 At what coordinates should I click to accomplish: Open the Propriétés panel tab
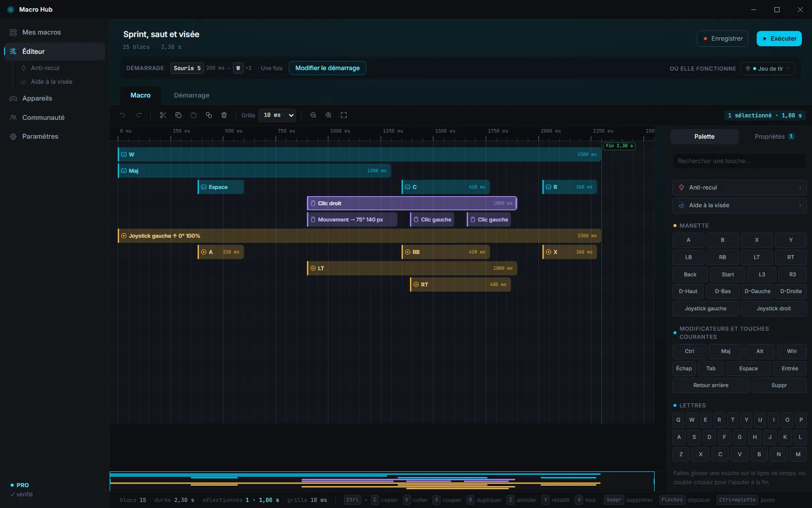coord(773,137)
